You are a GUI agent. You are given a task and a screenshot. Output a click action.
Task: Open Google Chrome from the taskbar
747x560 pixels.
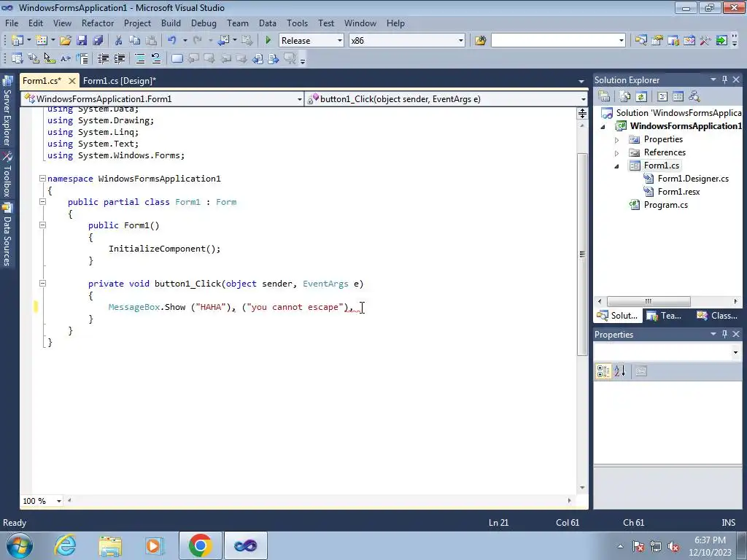tap(200, 545)
